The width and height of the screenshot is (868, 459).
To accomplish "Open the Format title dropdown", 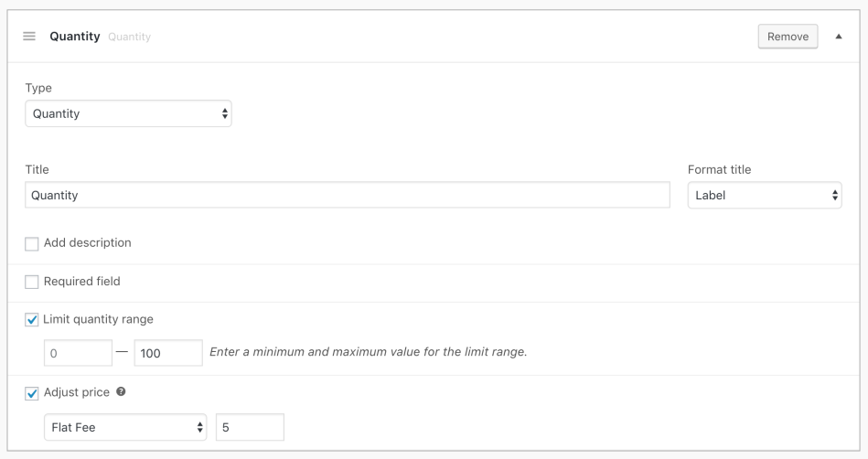I will [765, 195].
